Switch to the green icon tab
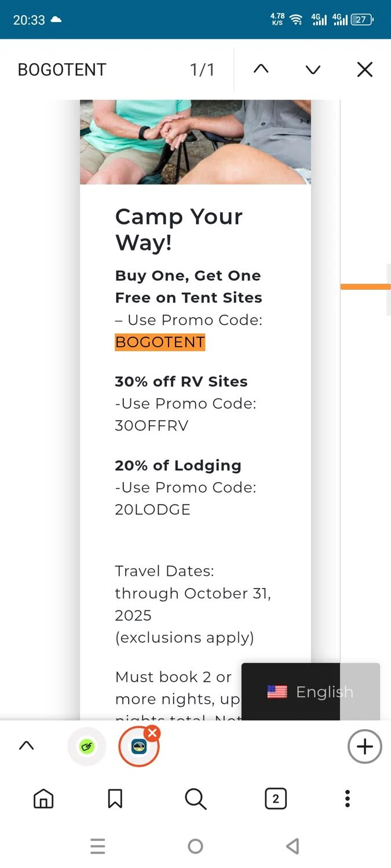391x868 pixels. tap(87, 746)
